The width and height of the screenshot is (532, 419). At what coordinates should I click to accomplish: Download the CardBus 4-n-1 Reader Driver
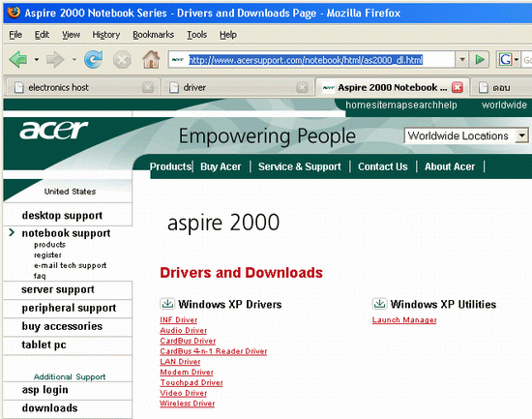coord(214,351)
